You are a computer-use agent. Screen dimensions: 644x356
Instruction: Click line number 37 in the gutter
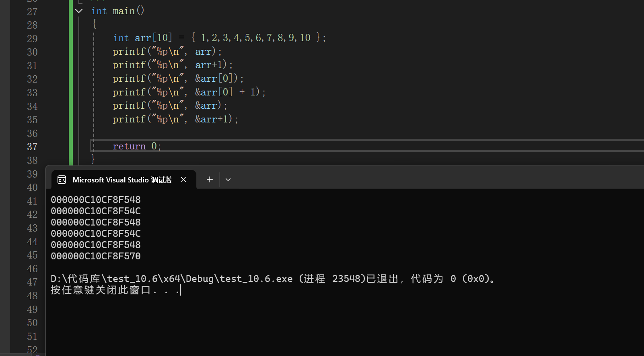[x=32, y=147]
